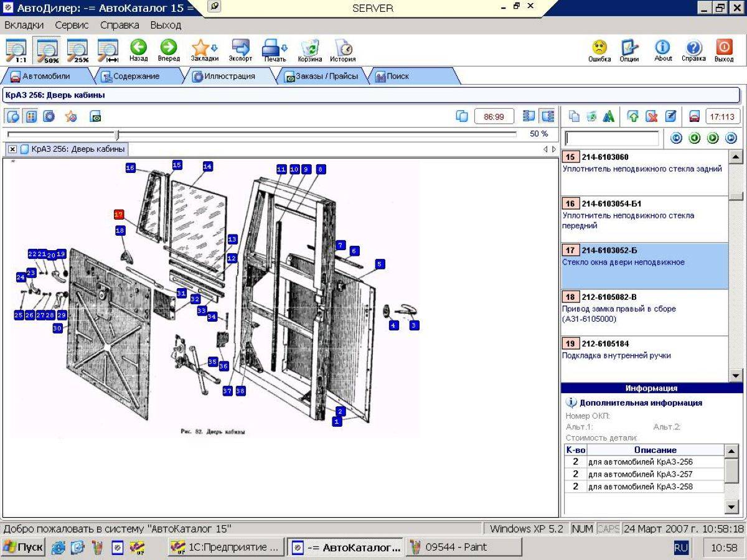
Task: Toggle first illustration view mode button
Action: (13, 116)
